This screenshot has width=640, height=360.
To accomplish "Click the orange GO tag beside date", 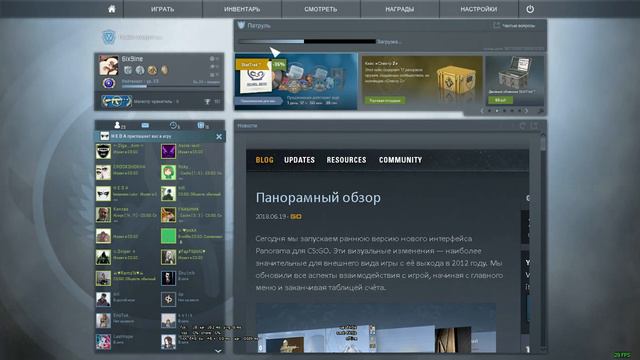I will 296,216.
